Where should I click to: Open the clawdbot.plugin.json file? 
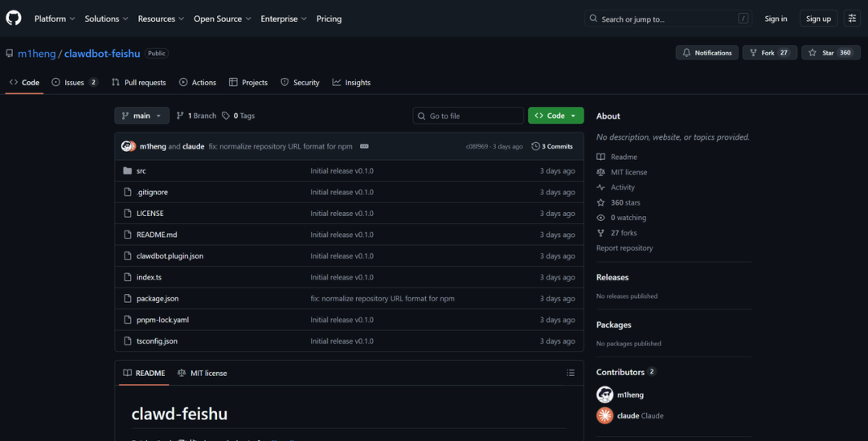[170, 256]
